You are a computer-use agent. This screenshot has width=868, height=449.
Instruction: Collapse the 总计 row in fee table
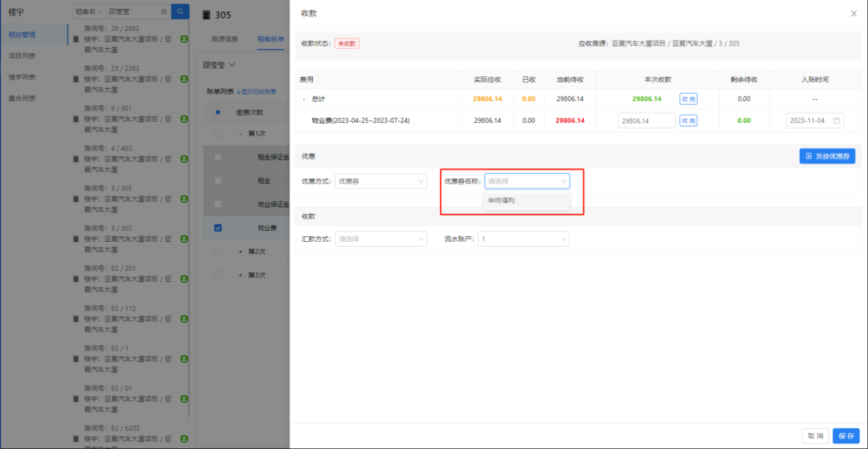[304, 99]
